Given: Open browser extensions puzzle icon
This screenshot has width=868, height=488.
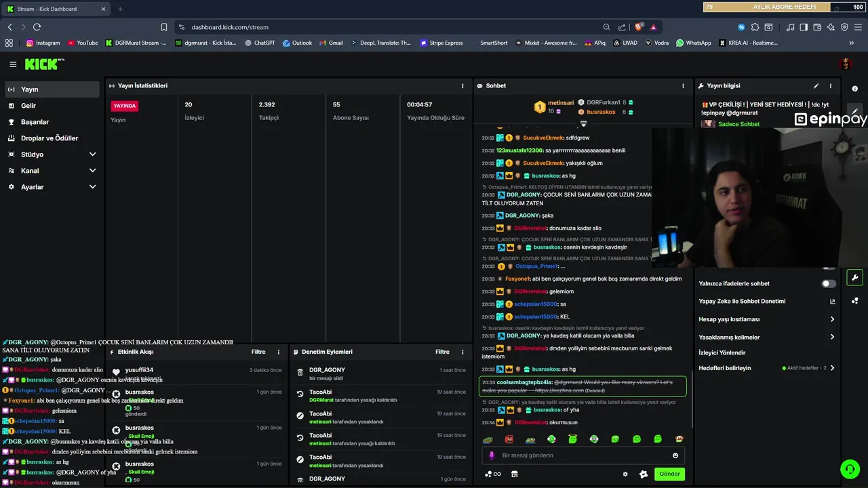Looking at the screenshot, I should [x=755, y=27].
